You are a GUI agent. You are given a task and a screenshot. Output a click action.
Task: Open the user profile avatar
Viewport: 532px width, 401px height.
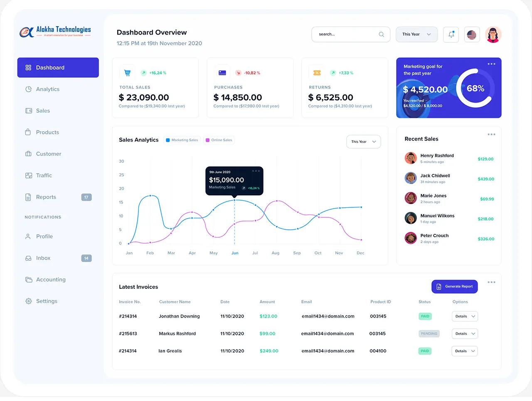493,34
